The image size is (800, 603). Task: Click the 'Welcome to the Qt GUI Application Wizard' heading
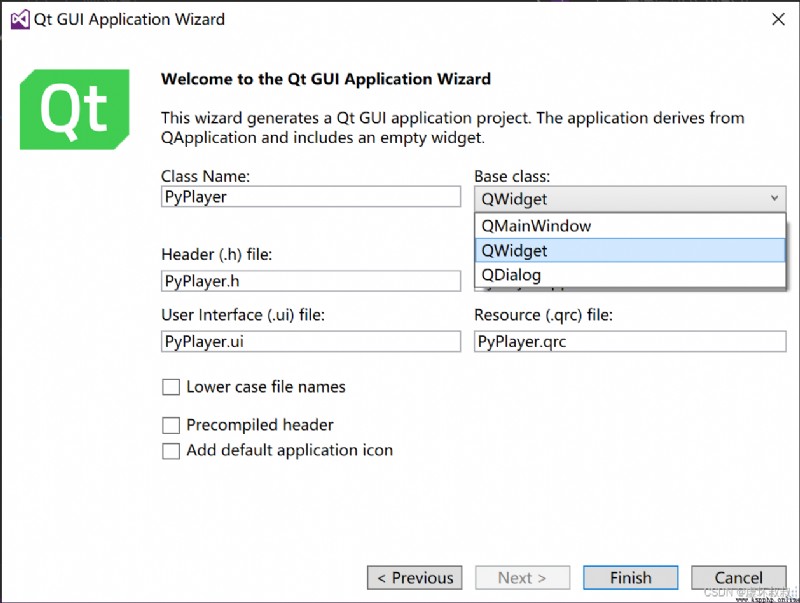326,79
